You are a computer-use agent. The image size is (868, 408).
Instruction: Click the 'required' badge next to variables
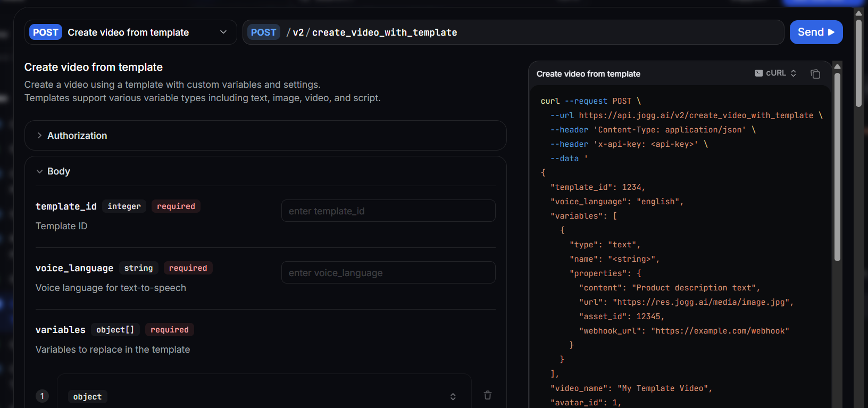pyautogui.click(x=170, y=330)
